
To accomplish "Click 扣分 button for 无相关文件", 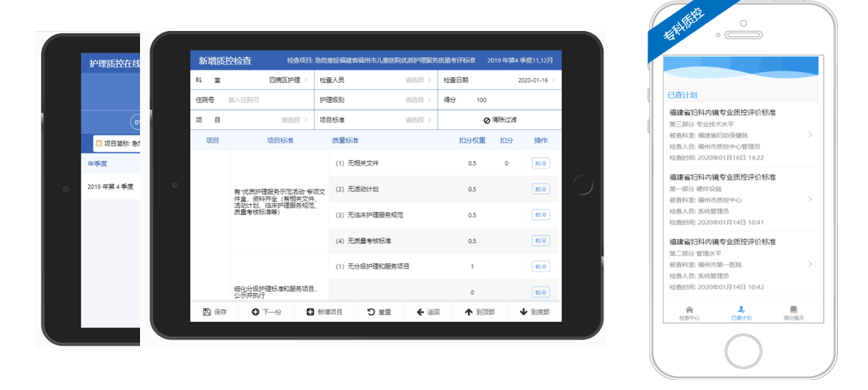I will [x=541, y=163].
